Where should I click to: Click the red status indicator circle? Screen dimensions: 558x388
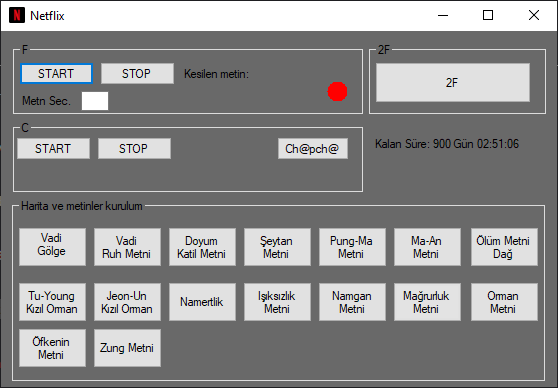click(337, 91)
